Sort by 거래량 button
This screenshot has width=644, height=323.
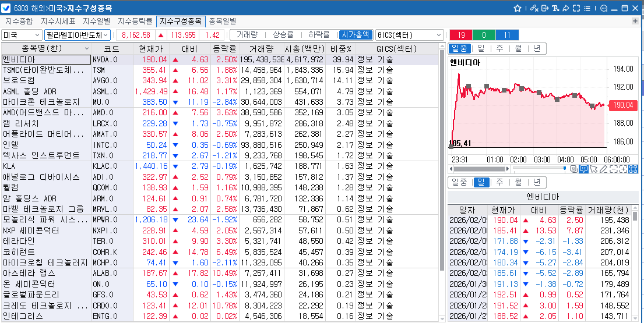(x=247, y=35)
